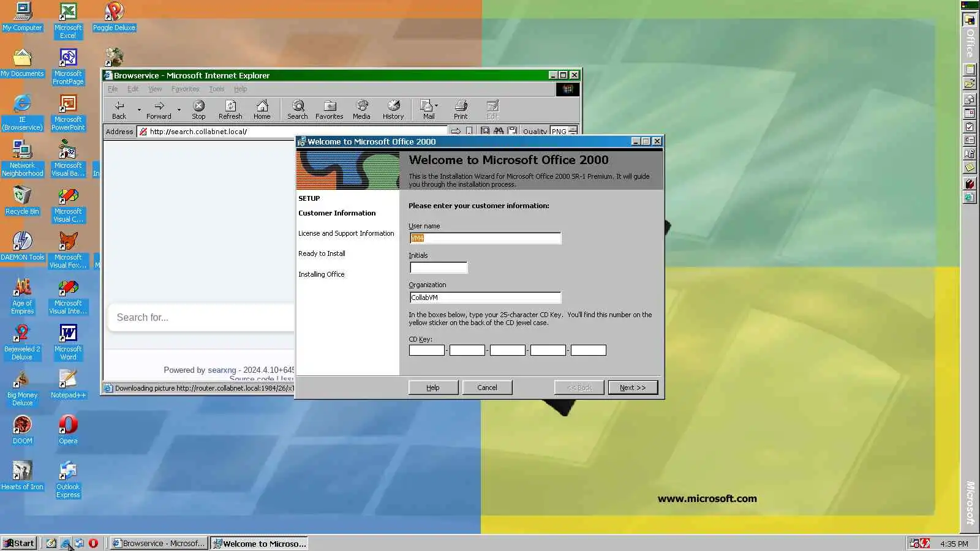Show History pane in Internet Explorer
The image size is (980, 551).
point(393,110)
